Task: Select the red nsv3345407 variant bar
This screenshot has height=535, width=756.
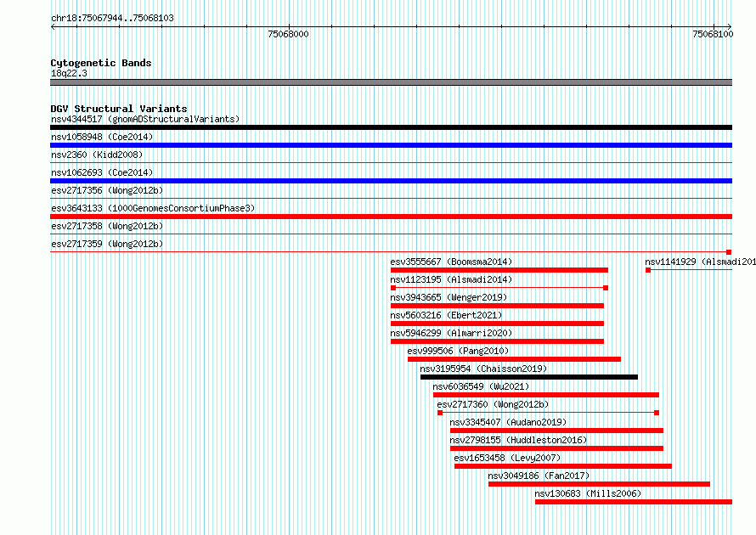Action: click(x=556, y=431)
